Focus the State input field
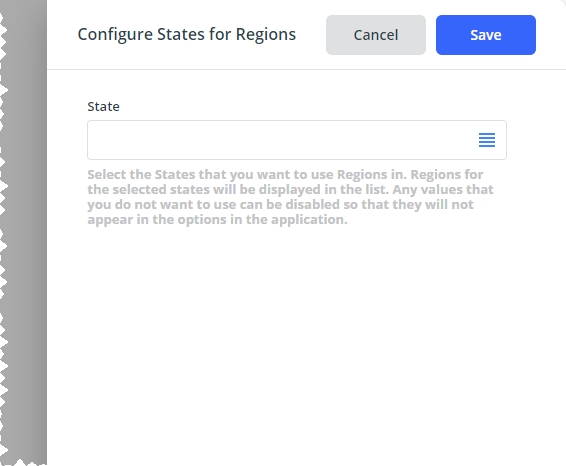566x466 pixels. (297, 140)
